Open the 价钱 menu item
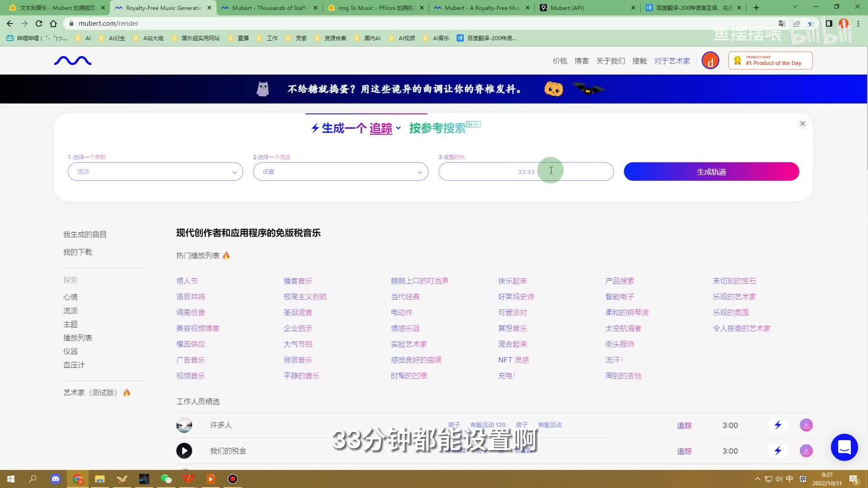Screen dimensions: 868x488 point(560,61)
